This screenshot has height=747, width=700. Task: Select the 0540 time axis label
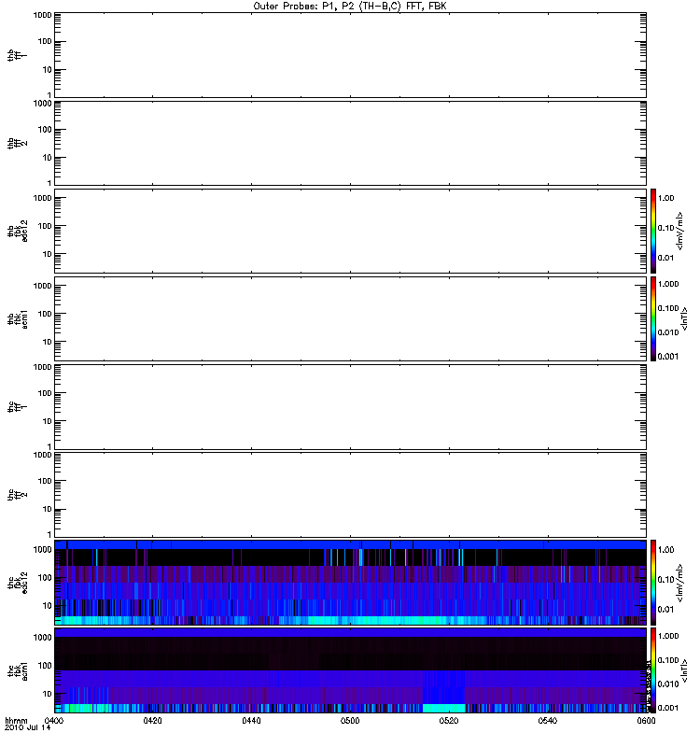click(x=548, y=720)
